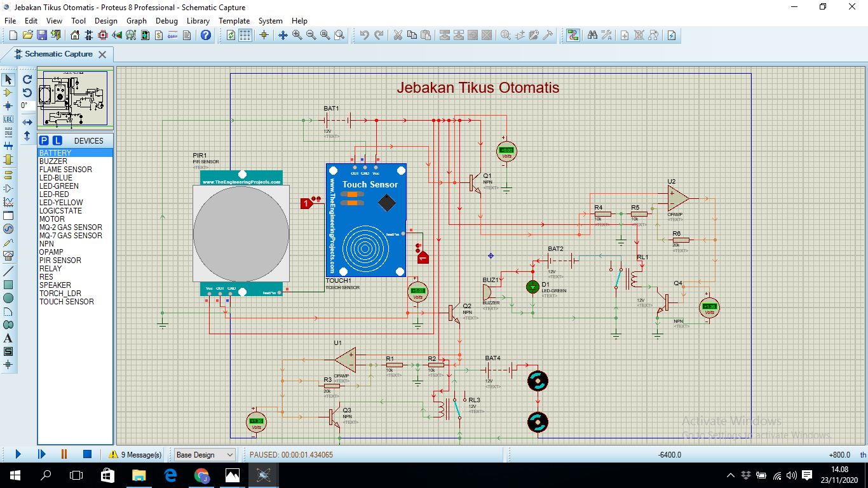868x488 pixels.
Task: Toggle the wire autorouter icon
Action: click(574, 35)
